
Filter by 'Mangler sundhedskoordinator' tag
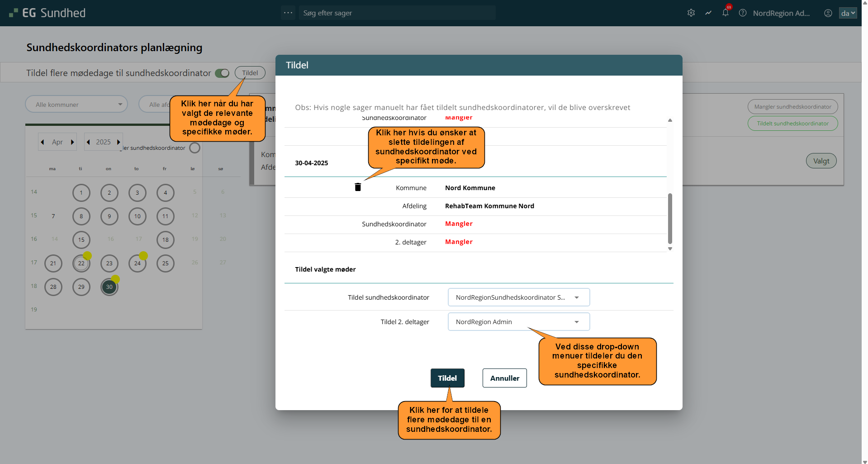792,107
